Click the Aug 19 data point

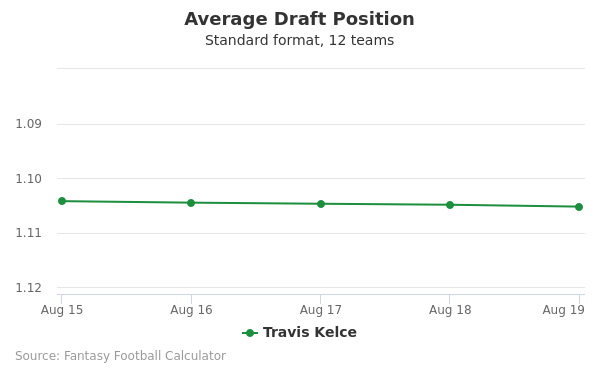[x=579, y=207]
